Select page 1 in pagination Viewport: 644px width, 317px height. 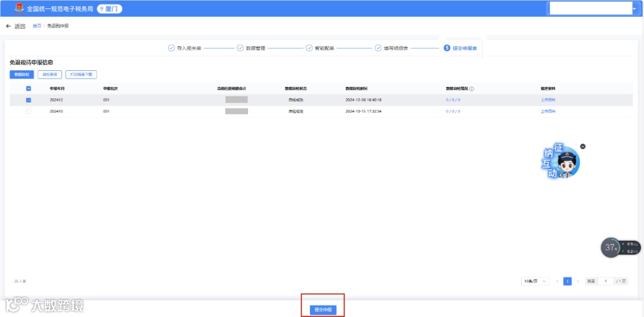tap(567, 281)
